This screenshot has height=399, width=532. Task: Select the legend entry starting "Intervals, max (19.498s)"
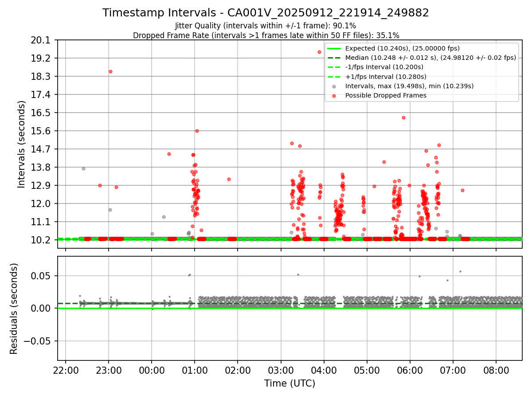[x=409, y=86]
